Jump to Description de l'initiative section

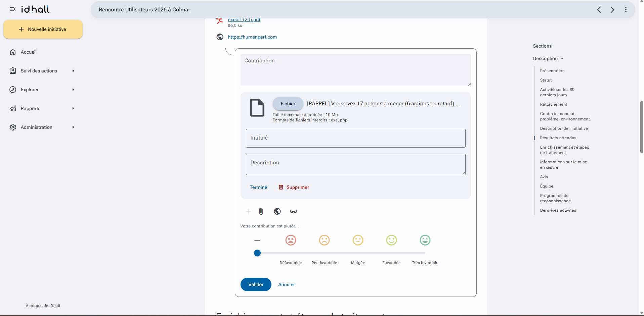564,128
